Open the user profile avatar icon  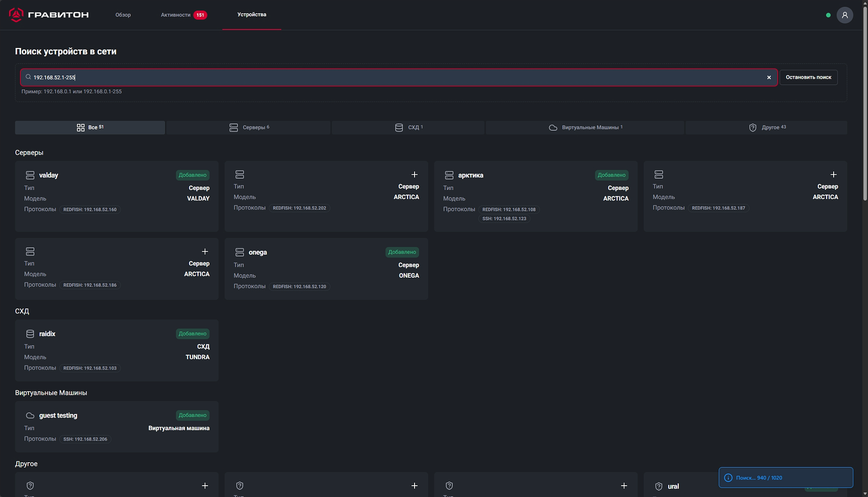tap(844, 15)
